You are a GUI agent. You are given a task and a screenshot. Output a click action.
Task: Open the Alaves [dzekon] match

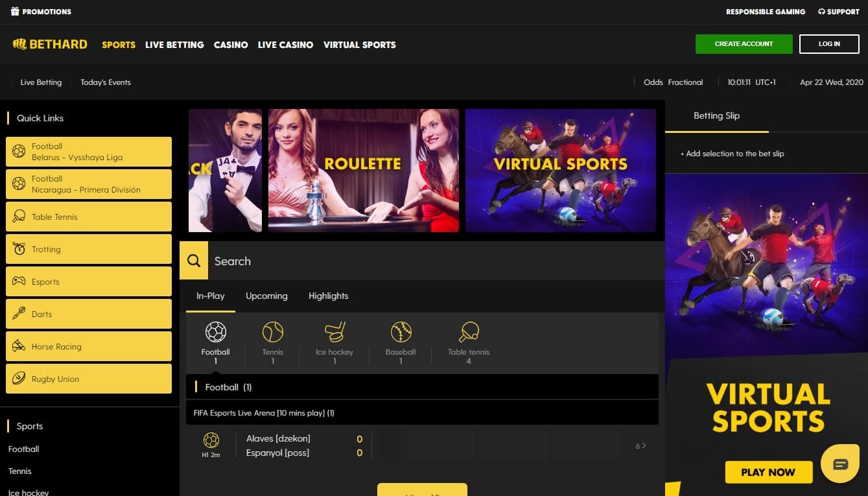tap(278, 438)
